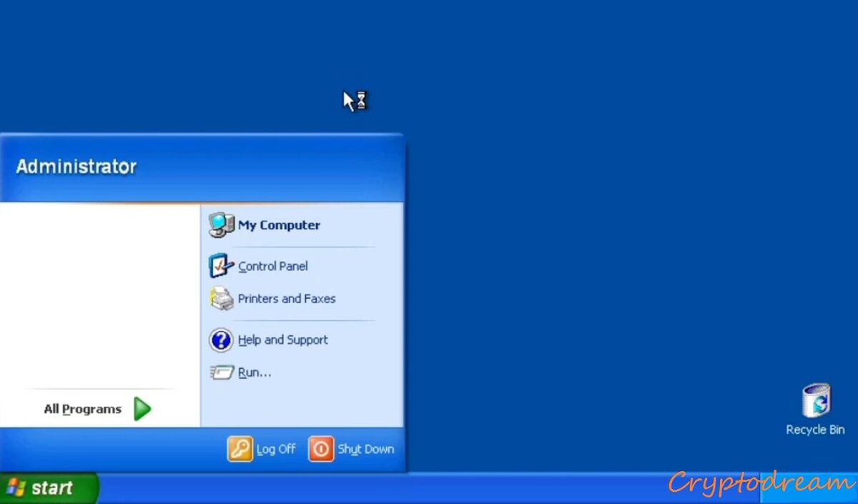Click the Run... icon

coord(221,372)
